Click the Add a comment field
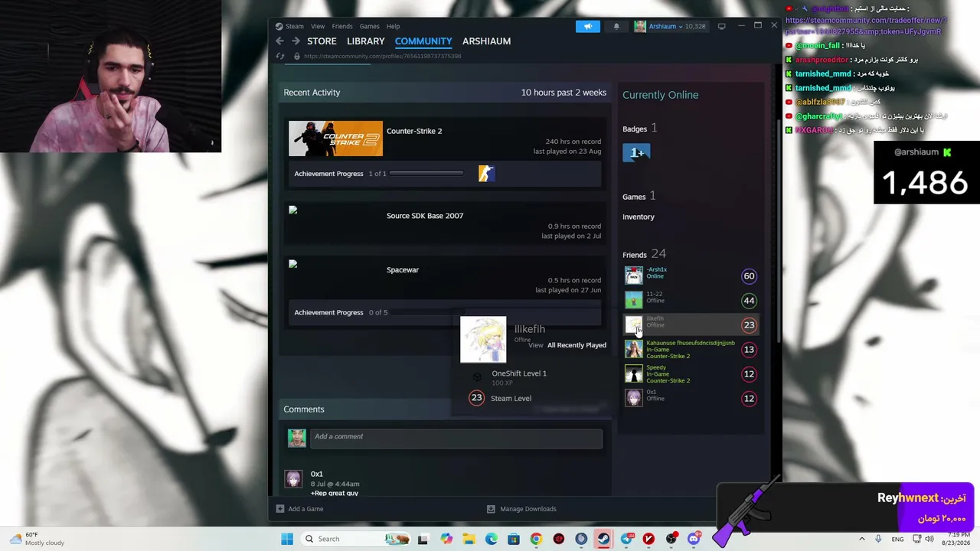Viewport: 980px width, 551px height. (456, 437)
